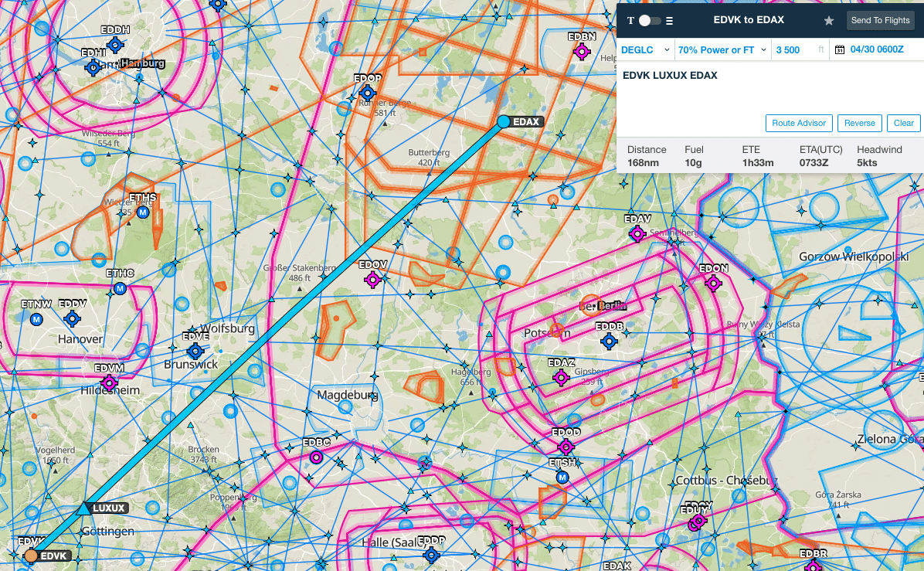Click the route text EDVK LUXUX EDAX
This screenshot has height=571, width=924.
(x=670, y=76)
